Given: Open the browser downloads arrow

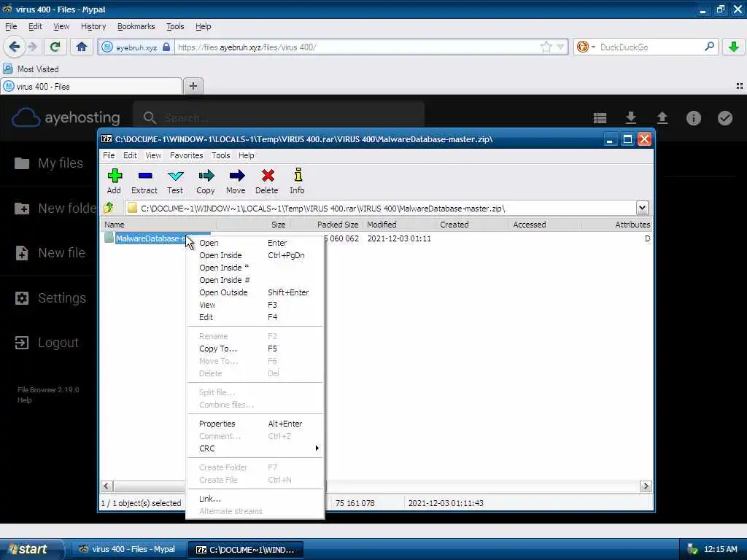Looking at the screenshot, I should [734, 47].
